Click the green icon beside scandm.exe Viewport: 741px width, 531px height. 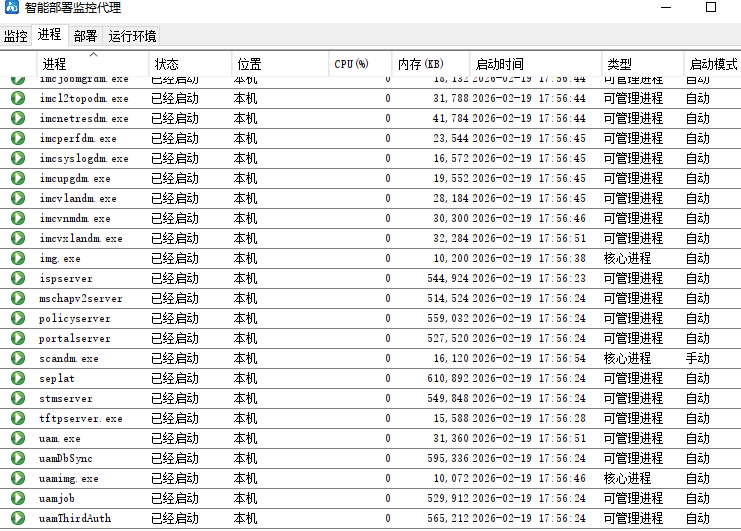pos(18,358)
